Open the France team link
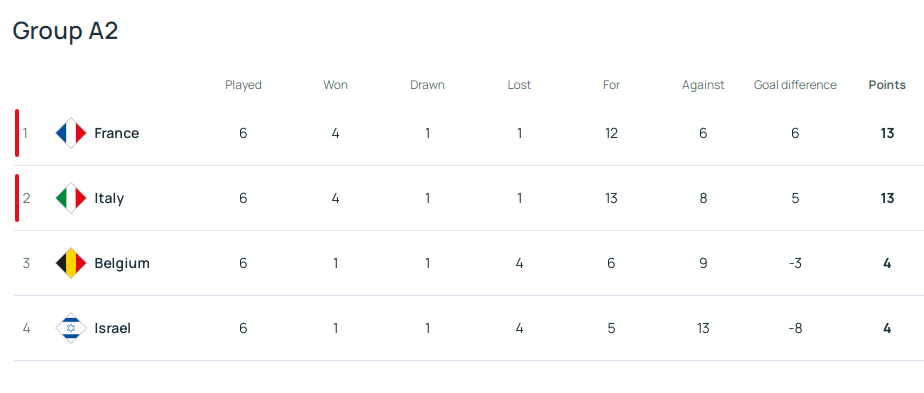The height and width of the screenshot is (393, 924). point(117,133)
